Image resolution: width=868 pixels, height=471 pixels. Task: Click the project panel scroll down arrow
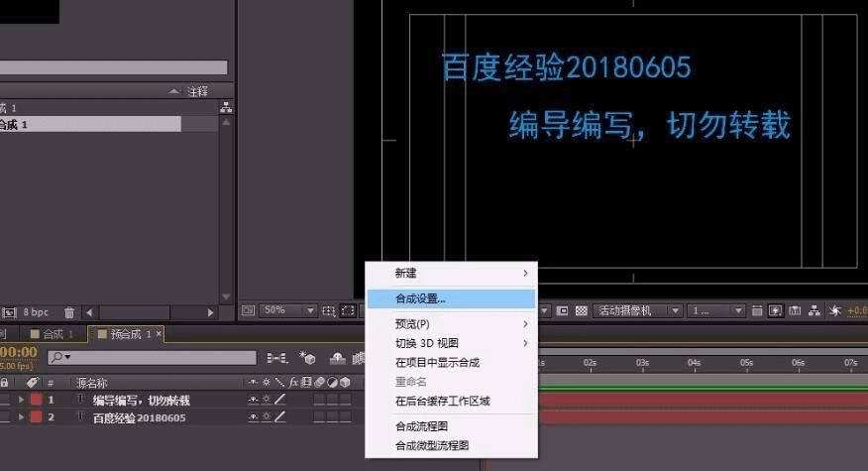pos(226,297)
